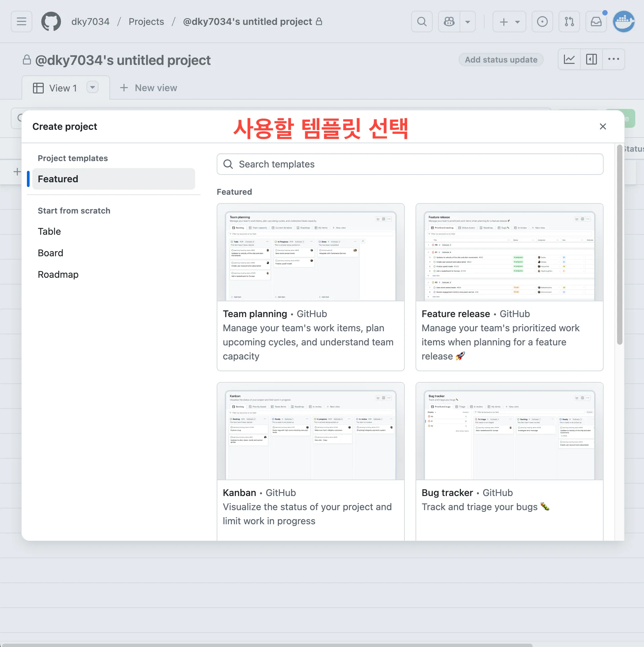Add a New view tab
The height and width of the screenshot is (647, 644).
148,88
